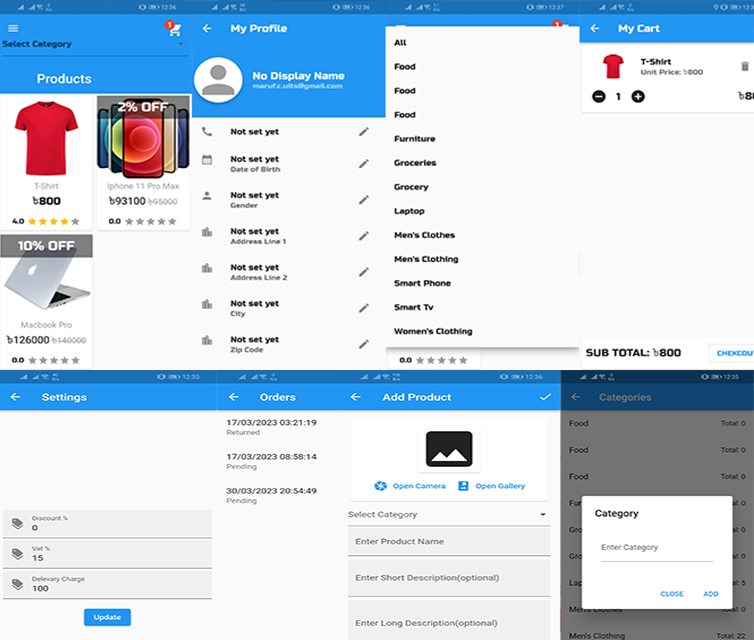
Task: Confirm Add Product with checkmark icon
Action: point(545,397)
